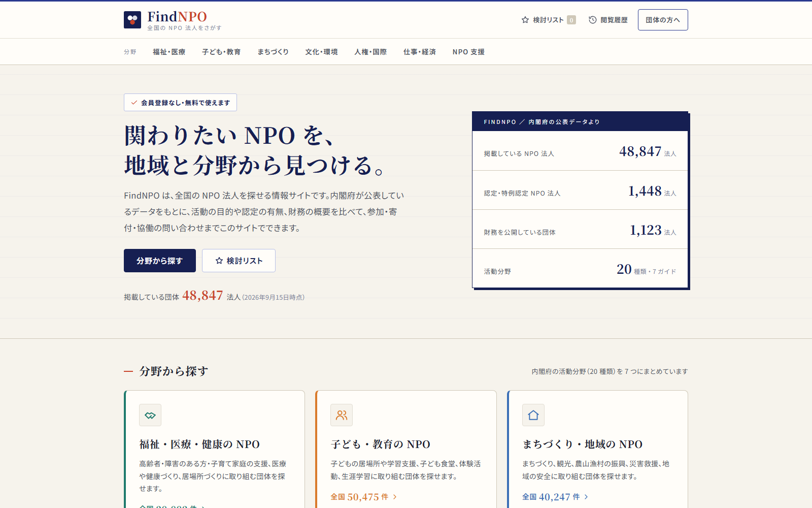Screen dimensions: 812x508
Task: Click the handshake icon on 福祉・医療・健康 card
Action: click(x=150, y=415)
